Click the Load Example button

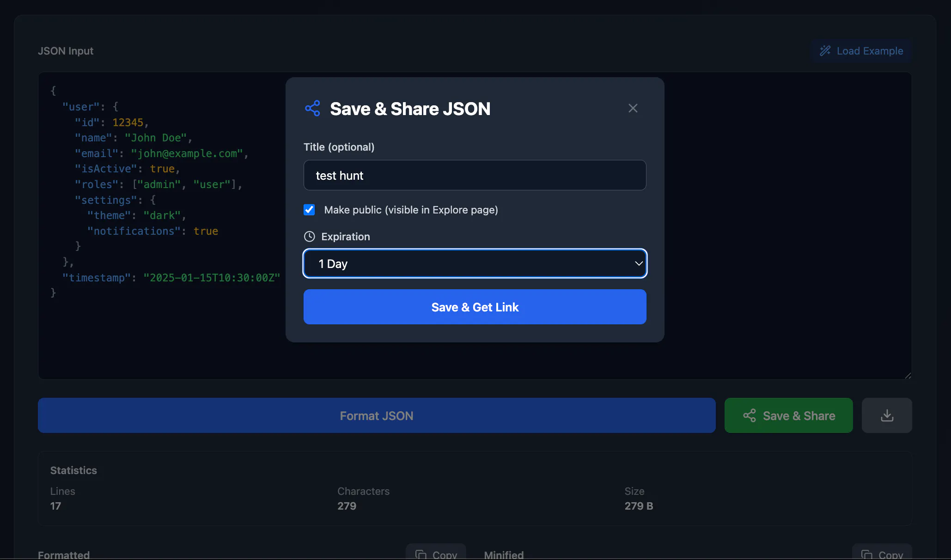click(x=861, y=51)
